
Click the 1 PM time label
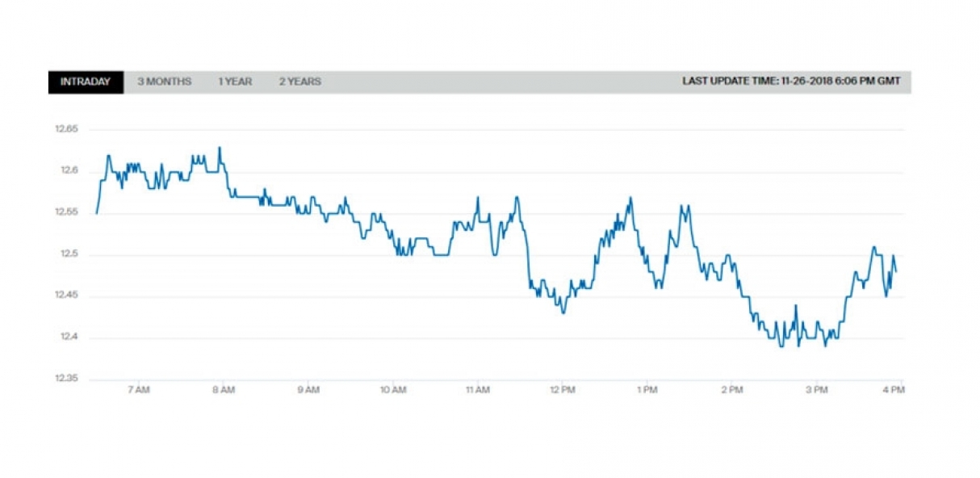point(647,391)
